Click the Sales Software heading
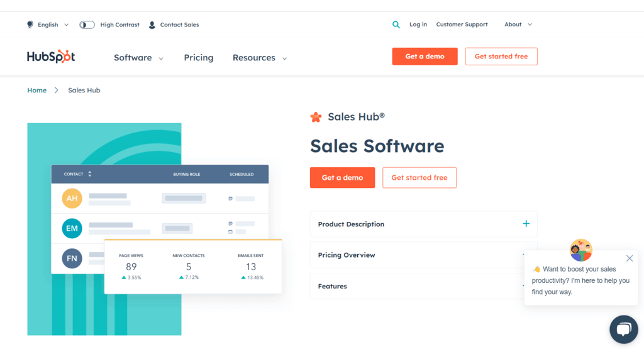 [377, 146]
